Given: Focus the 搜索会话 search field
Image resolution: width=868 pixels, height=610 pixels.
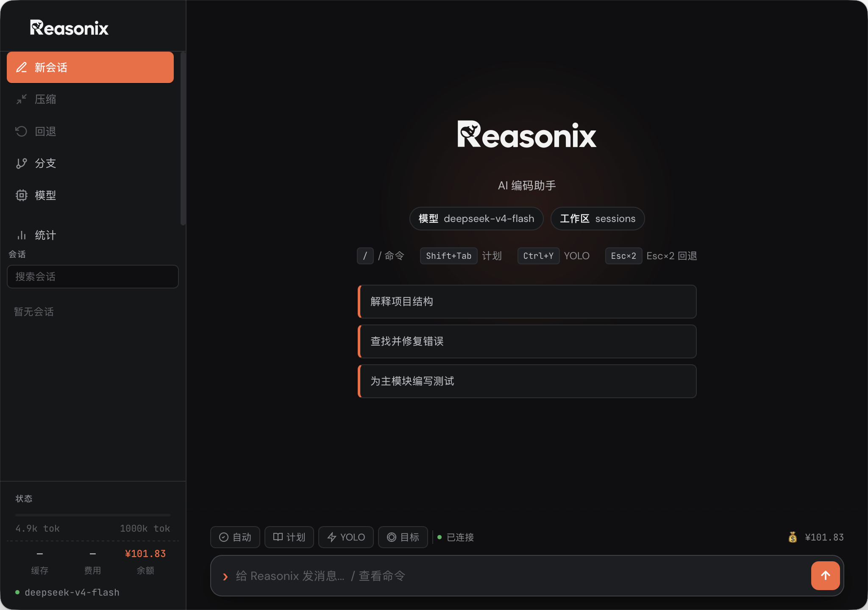Looking at the screenshot, I should [x=93, y=277].
